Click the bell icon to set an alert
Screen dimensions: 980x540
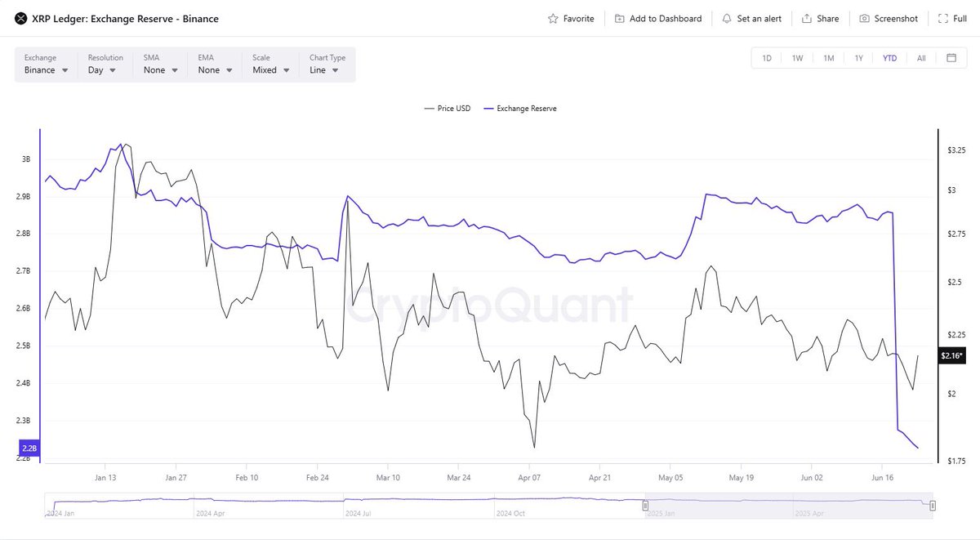[726, 18]
